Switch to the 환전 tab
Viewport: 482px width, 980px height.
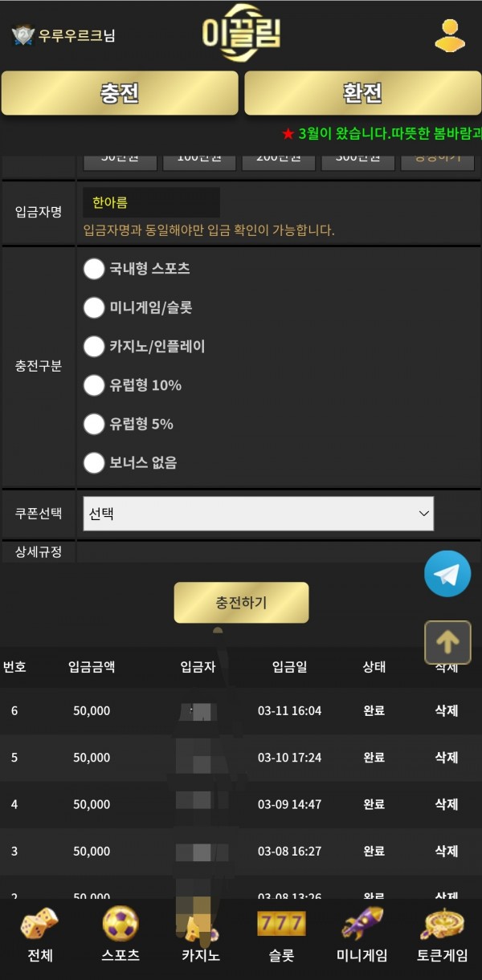362,93
